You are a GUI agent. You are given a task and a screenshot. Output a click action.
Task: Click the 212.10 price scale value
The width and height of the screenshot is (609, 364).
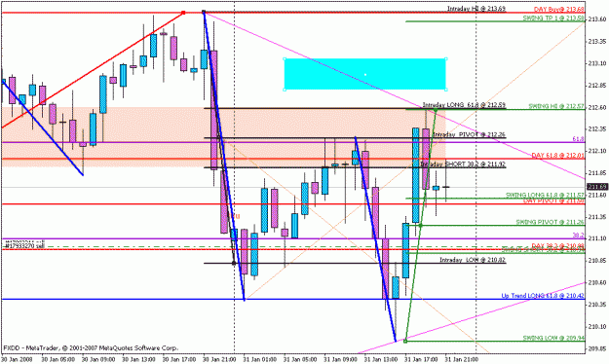coord(597,151)
